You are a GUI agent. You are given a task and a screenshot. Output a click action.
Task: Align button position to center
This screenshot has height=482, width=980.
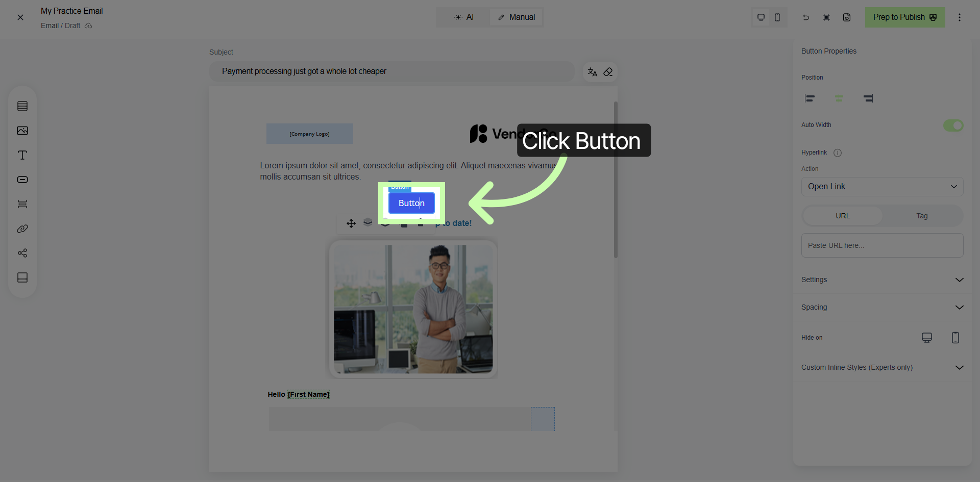pos(839,98)
